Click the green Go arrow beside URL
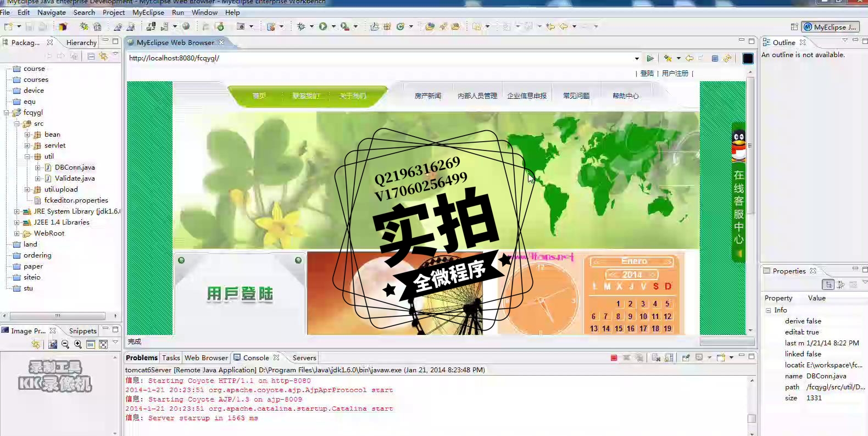Screen dimensions: 868x436 (x=650, y=58)
